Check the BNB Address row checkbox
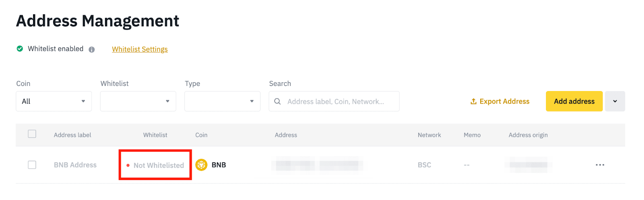Screen dimensions: 644x200 coord(32,165)
